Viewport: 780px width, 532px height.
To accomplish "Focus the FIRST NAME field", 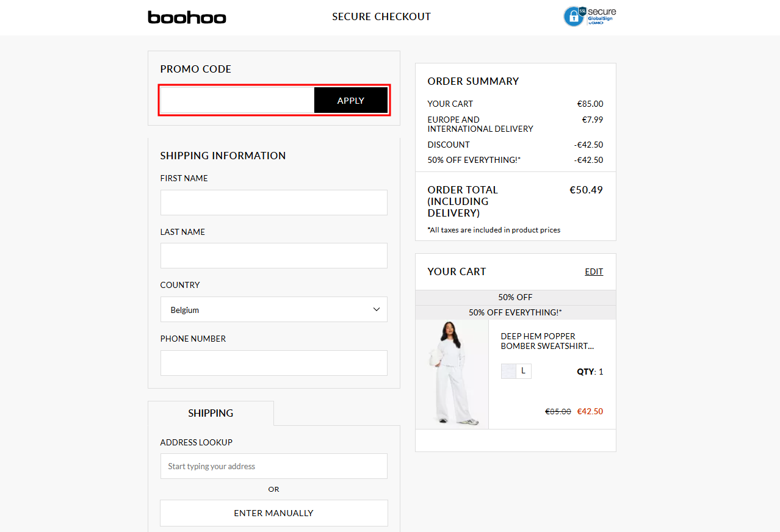I will pos(273,203).
